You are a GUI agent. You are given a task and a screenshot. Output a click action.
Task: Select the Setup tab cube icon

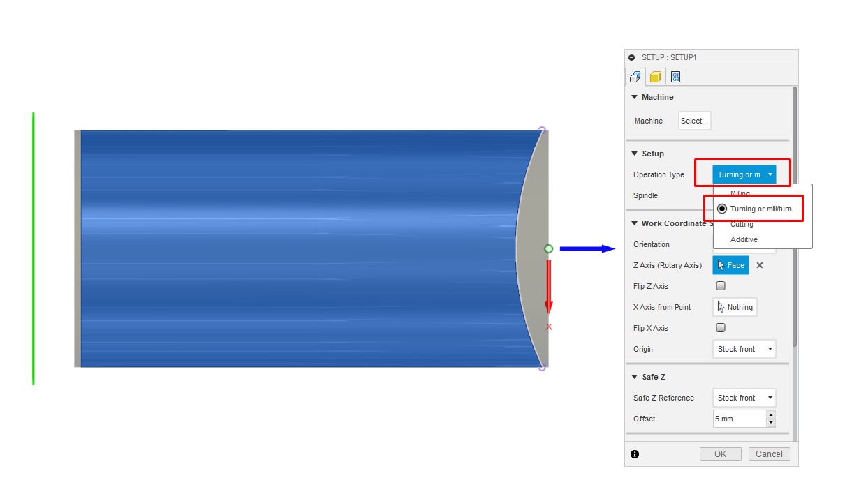[635, 77]
